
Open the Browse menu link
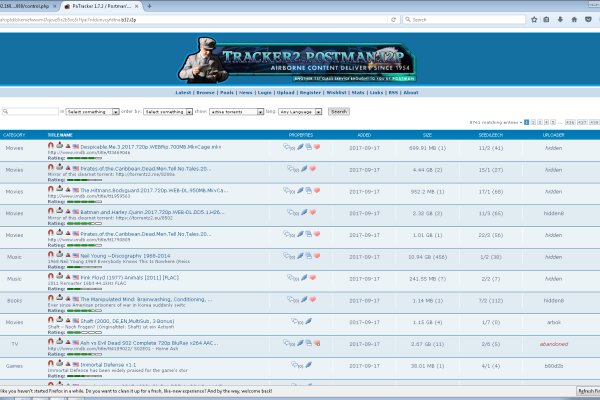205,93
